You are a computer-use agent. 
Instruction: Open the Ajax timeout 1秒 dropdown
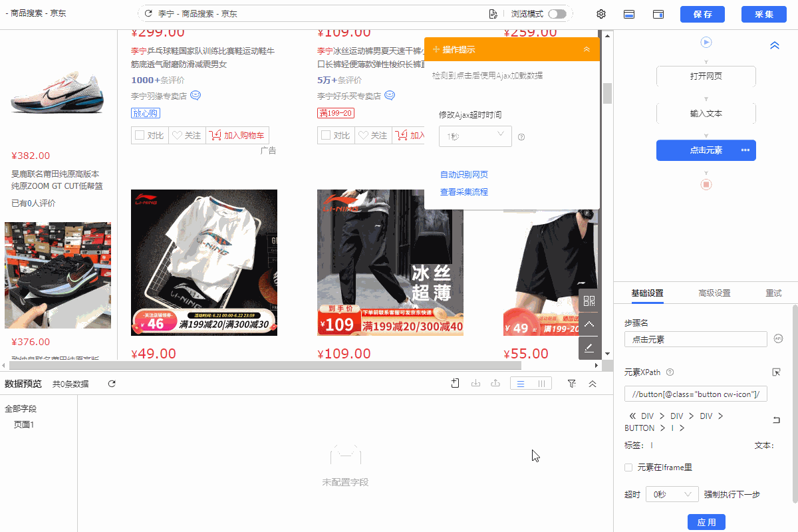click(x=475, y=136)
